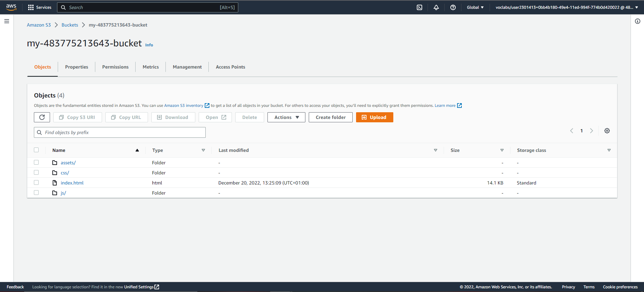
Task: Switch to the Metrics tab
Action: pos(151,67)
